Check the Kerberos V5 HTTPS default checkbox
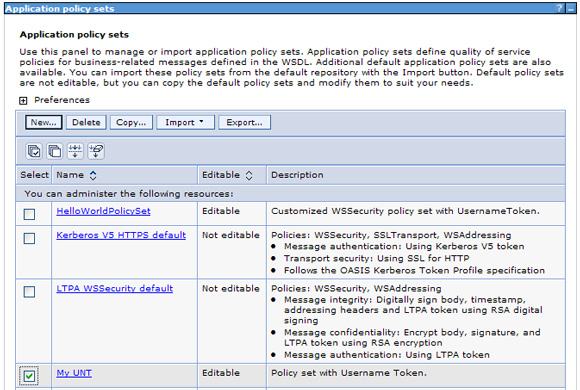This screenshot has height=390, width=580. 29,238
